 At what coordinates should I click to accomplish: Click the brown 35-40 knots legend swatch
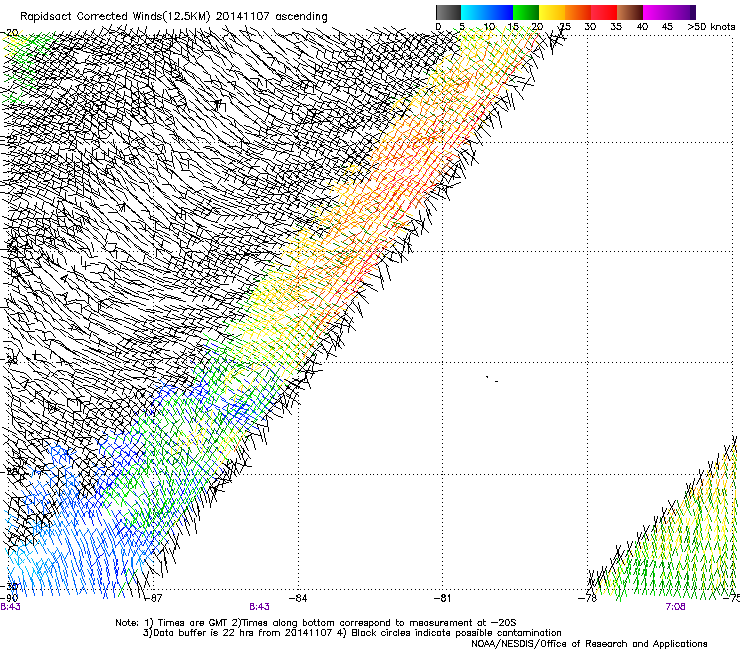click(x=630, y=12)
